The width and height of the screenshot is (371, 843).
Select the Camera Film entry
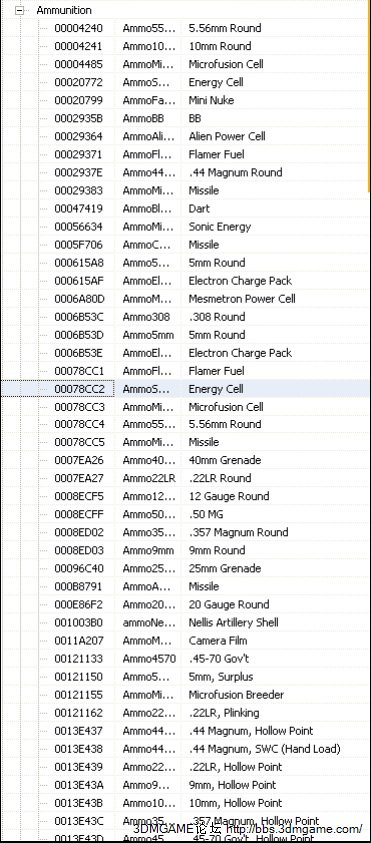point(218,640)
